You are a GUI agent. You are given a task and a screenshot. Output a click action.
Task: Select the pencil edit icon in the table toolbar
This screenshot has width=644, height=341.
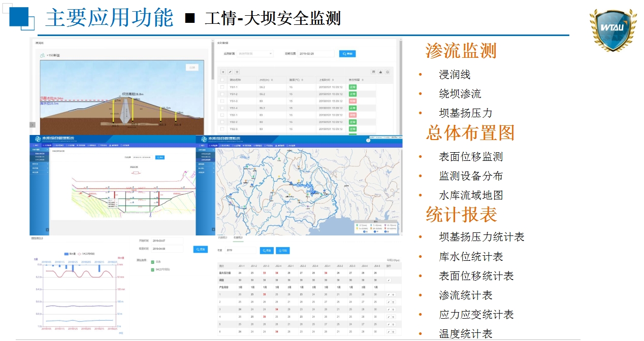(x=230, y=72)
